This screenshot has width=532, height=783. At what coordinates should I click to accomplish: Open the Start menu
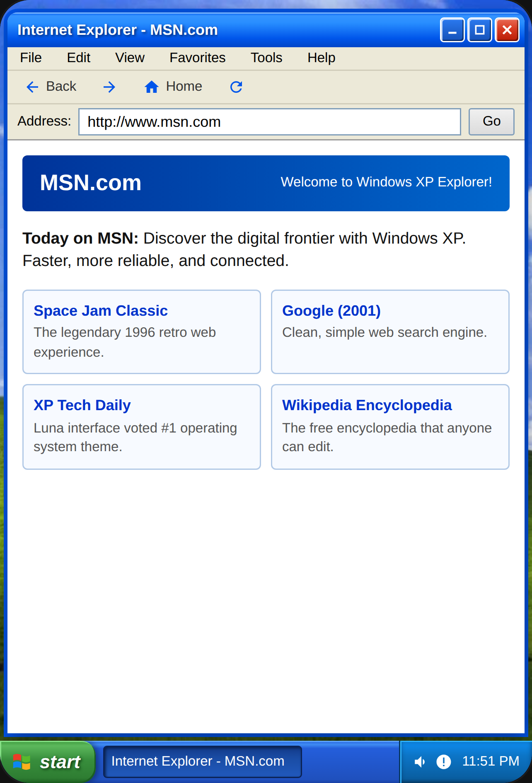click(47, 762)
